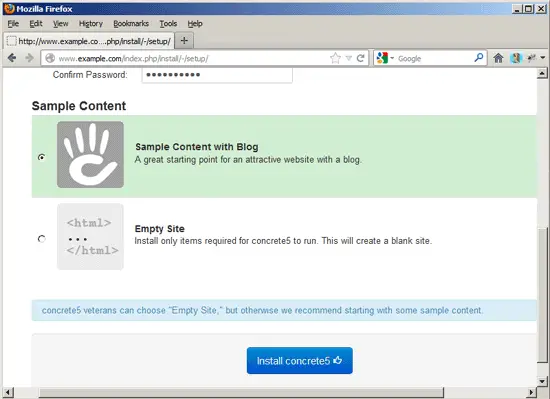Screen dimensions: 550x399
Task: Go back using the browser back arrow
Action: [x=12, y=58]
